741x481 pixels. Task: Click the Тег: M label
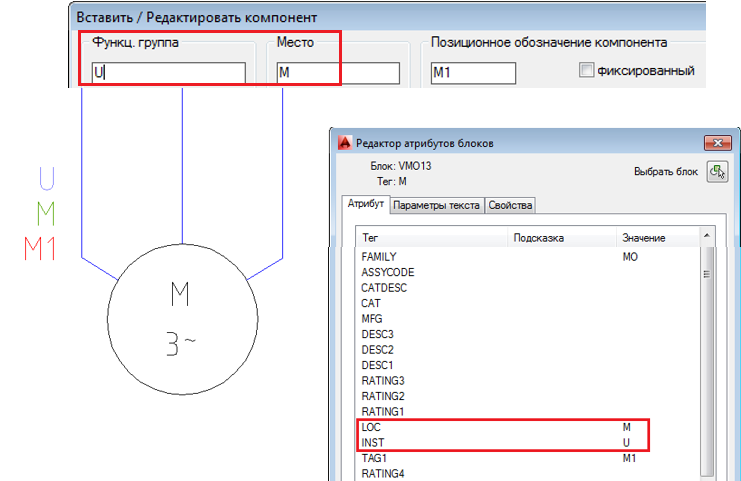(392, 181)
